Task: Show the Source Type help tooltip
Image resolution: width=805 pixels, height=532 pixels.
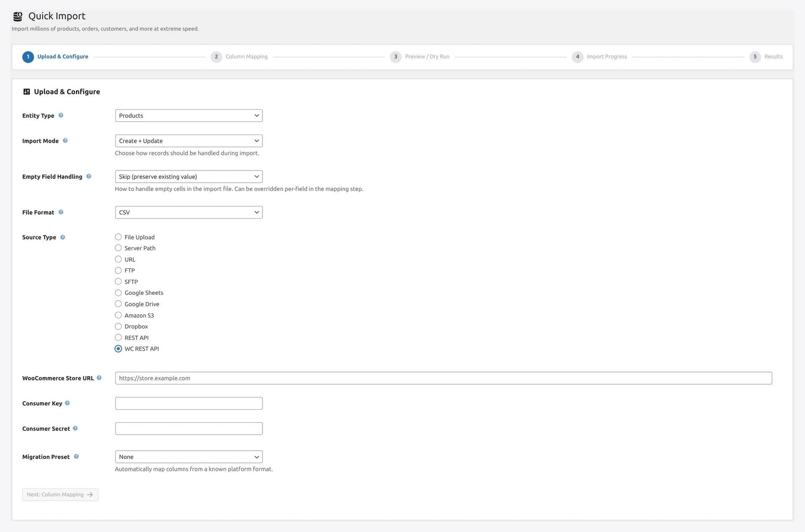Action: coord(62,237)
